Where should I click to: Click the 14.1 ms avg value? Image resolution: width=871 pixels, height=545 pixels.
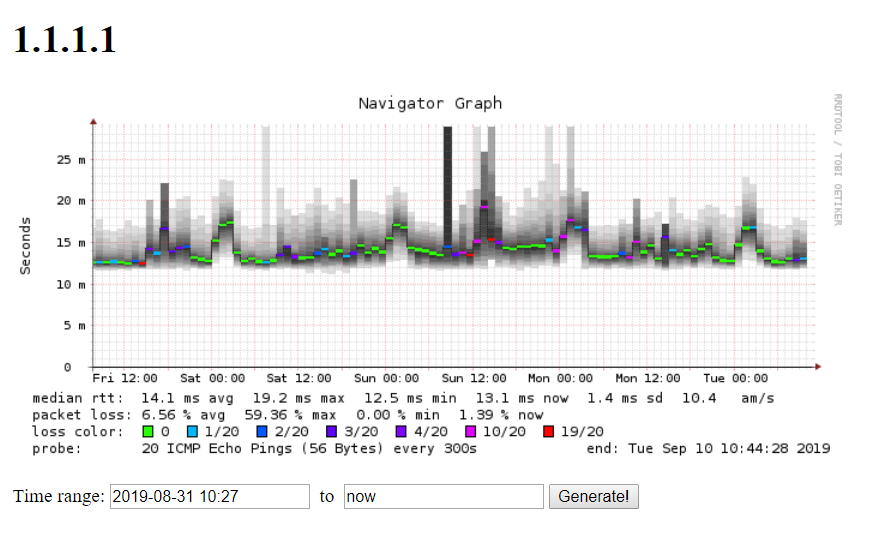(187, 398)
